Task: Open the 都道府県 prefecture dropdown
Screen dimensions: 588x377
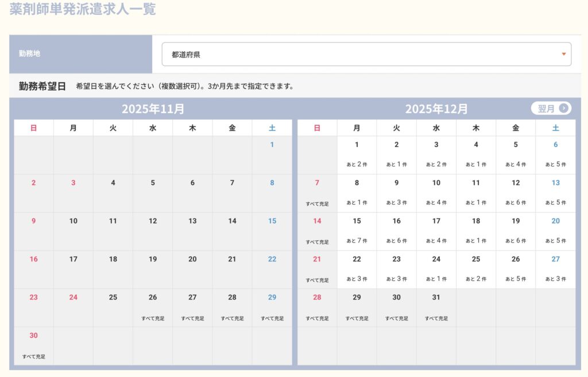Action: click(x=366, y=55)
